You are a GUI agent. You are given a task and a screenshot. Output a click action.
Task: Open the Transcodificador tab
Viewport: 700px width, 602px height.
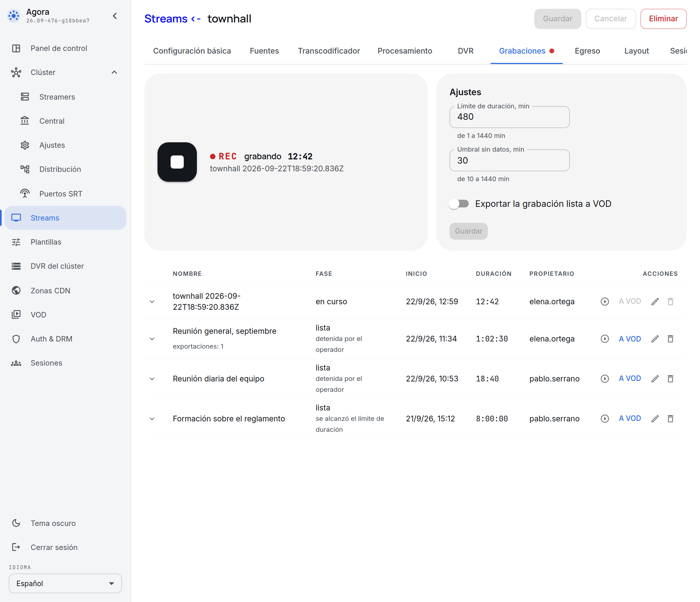tap(329, 51)
